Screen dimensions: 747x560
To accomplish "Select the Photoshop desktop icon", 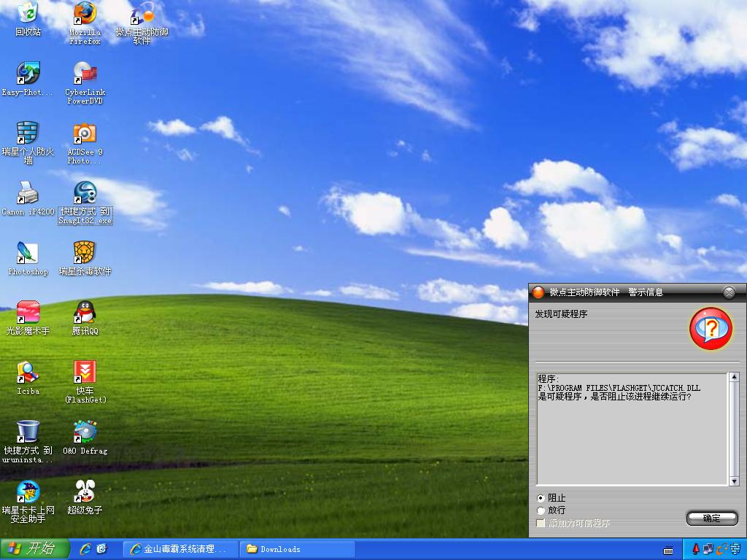I will click(28, 252).
